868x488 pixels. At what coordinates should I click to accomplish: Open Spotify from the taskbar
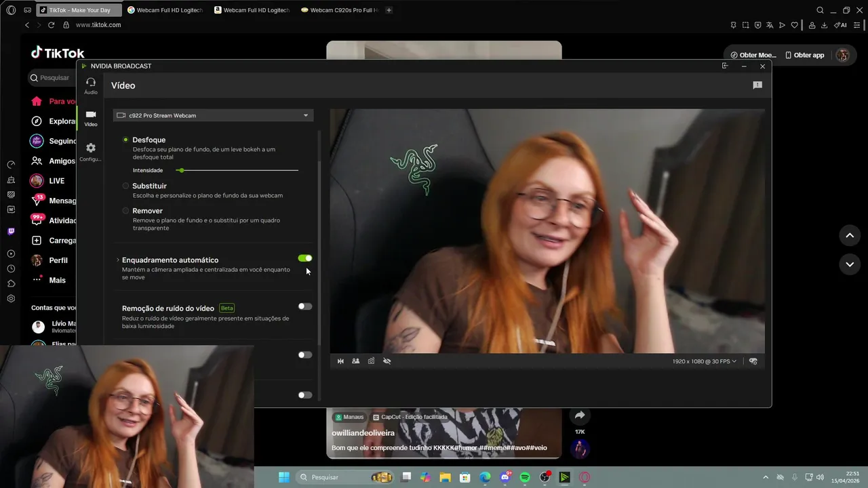pyautogui.click(x=525, y=477)
